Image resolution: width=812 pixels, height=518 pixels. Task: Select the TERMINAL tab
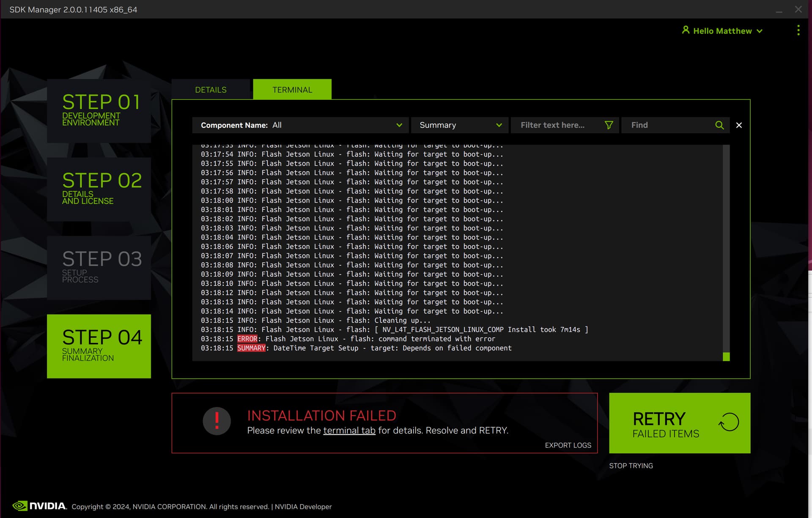[x=292, y=90]
